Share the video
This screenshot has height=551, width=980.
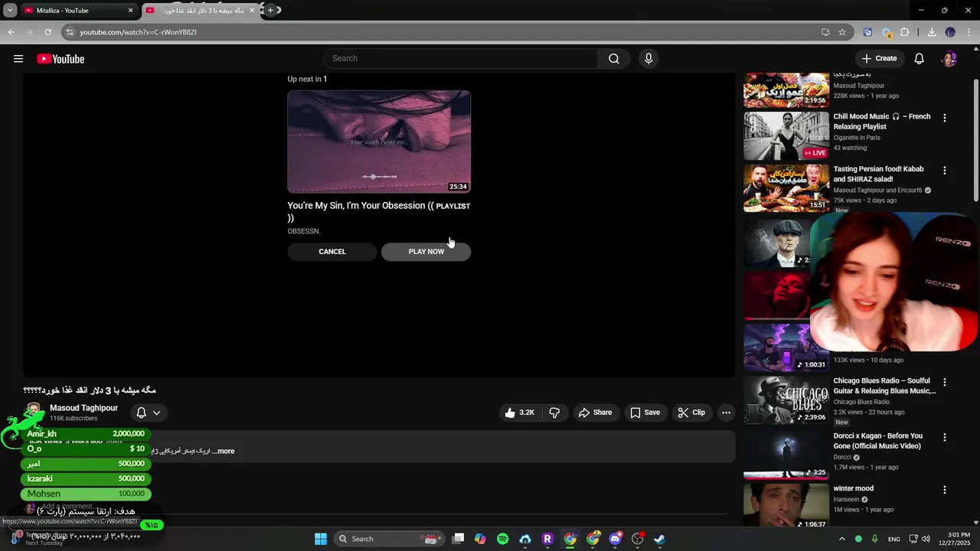pos(595,412)
